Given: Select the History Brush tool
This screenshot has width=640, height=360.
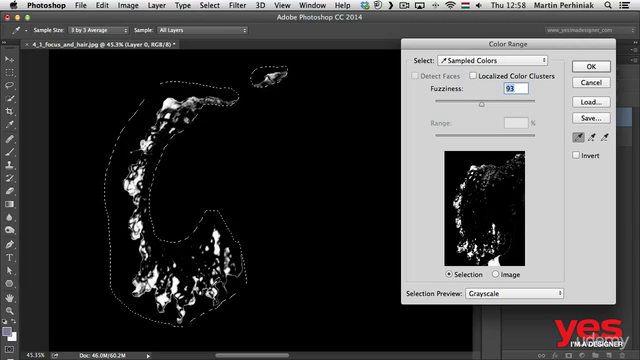Looking at the screenshot, I should [x=9, y=178].
